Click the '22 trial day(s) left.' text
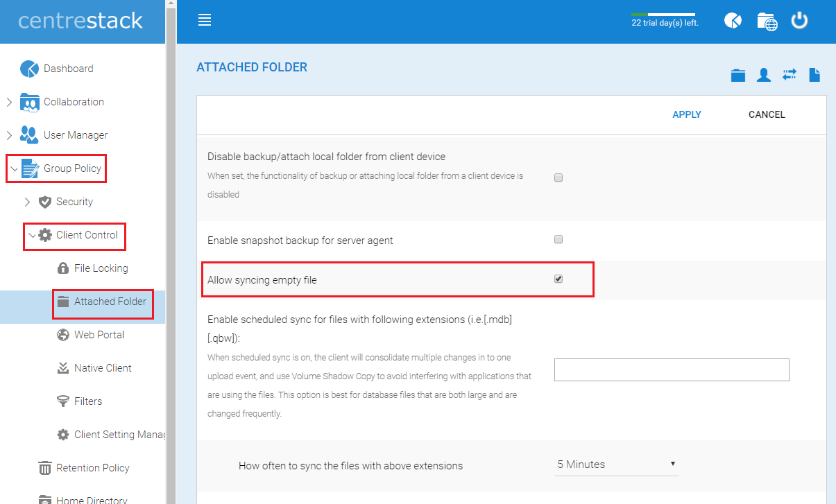The height and width of the screenshot is (504, 836). click(x=665, y=23)
